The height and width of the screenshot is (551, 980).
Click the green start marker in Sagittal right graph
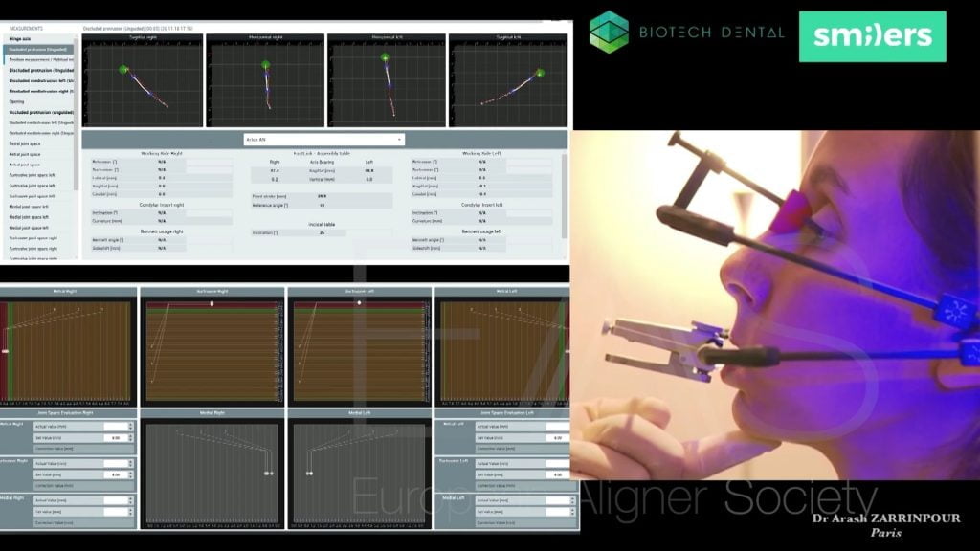click(x=123, y=70)
